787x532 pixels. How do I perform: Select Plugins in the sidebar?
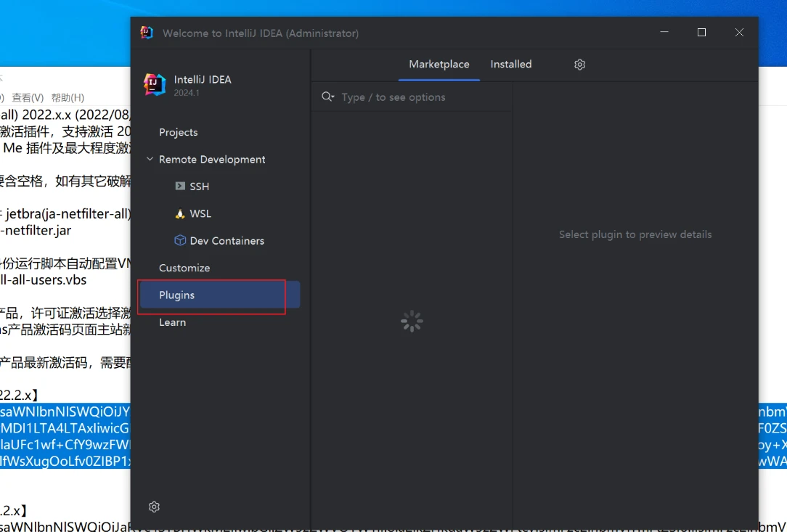pos(220,295)
